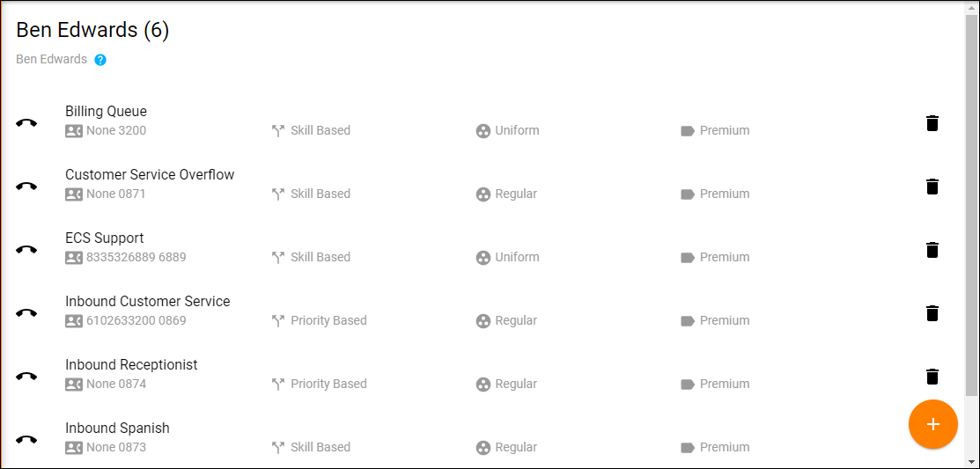Delete the Customer Service Overflow queue
The image size is (980, 469).
pyautogui.click(x=932, y=187)
